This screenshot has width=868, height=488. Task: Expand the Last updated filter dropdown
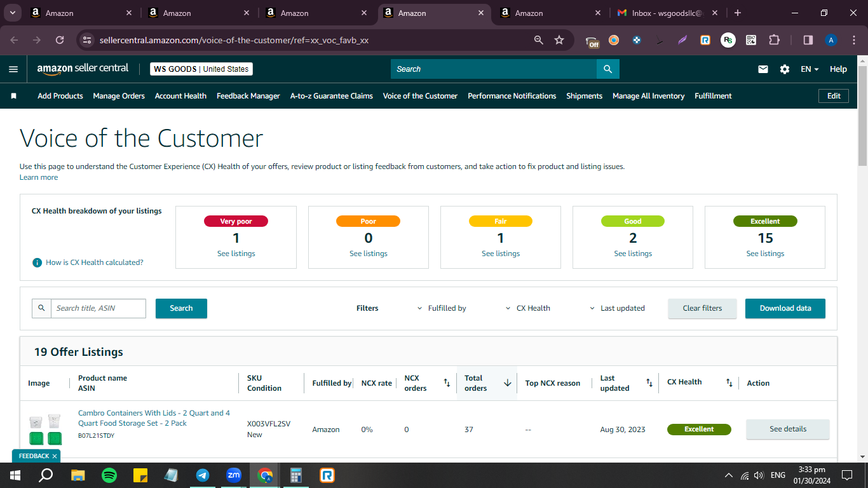click(618, 308)
